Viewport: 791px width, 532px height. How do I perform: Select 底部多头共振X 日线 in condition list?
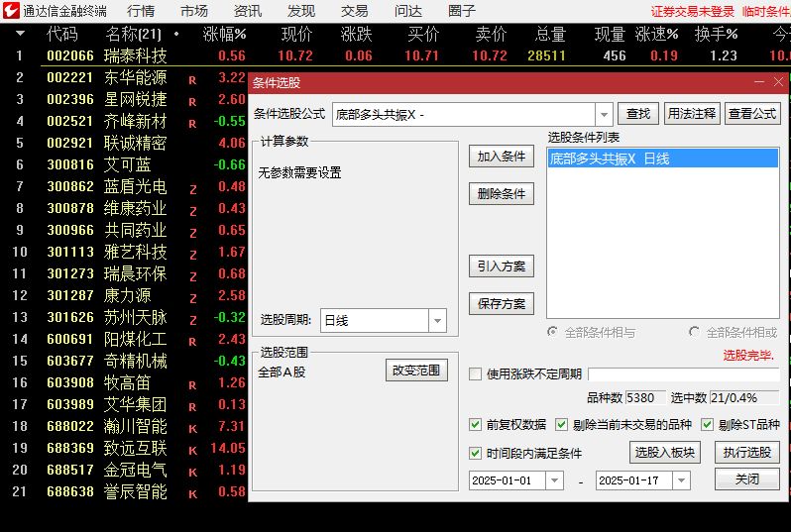pos(663,159)
